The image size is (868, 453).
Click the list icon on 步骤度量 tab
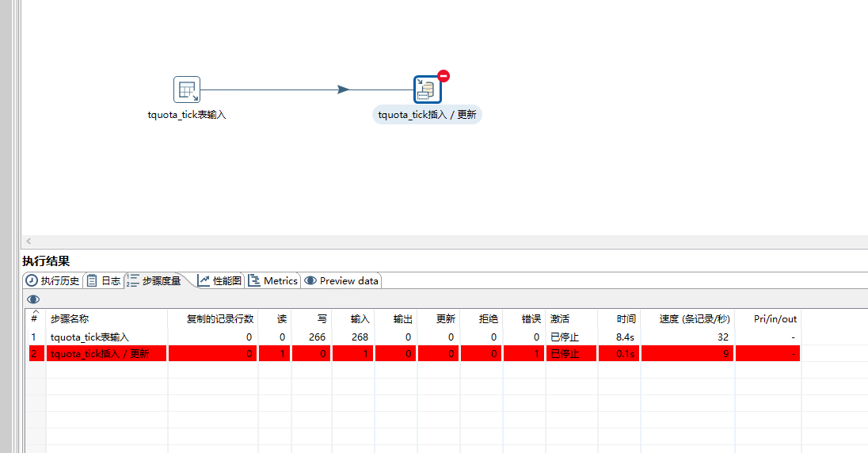(x=132, y=281)
